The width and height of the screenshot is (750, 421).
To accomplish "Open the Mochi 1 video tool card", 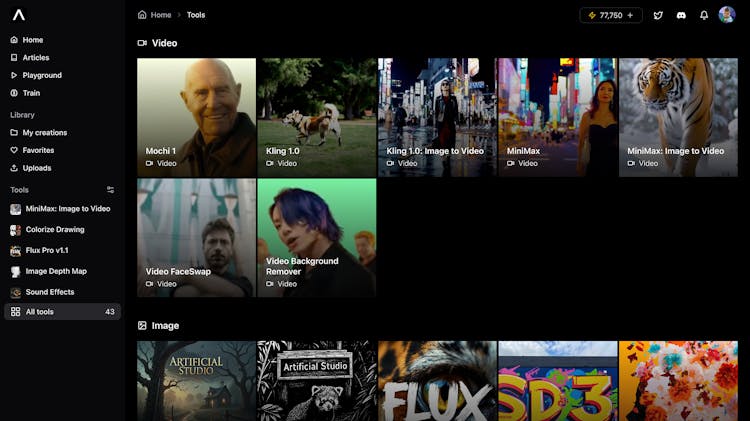I will (197, 118).
